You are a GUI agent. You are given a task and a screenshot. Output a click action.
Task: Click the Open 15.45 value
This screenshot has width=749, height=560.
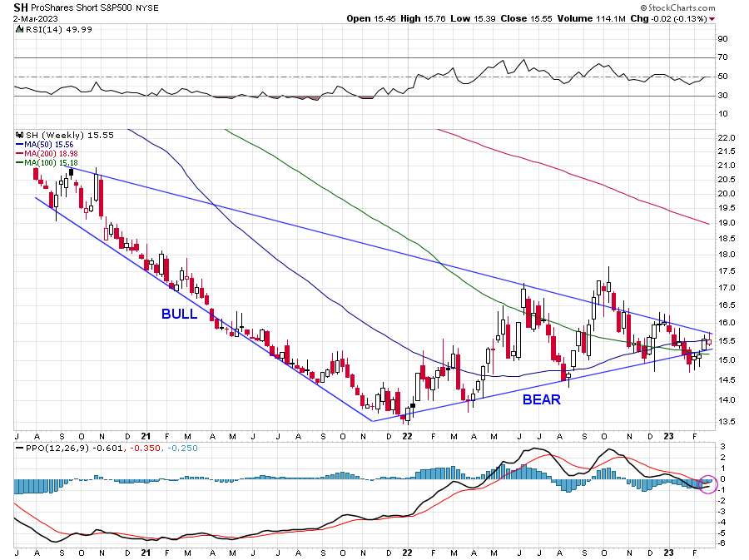[x=371, y=18]
